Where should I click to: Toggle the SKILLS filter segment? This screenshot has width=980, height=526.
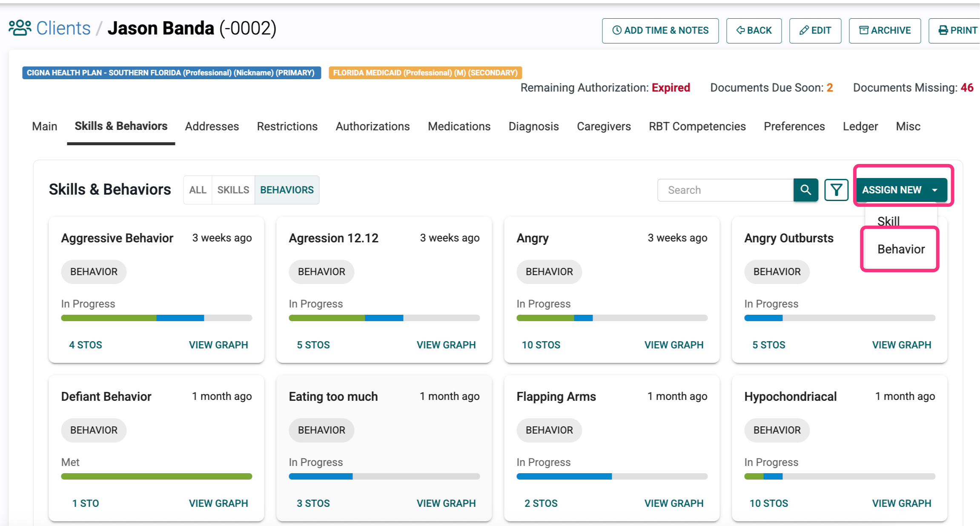(x=233, y=190)
